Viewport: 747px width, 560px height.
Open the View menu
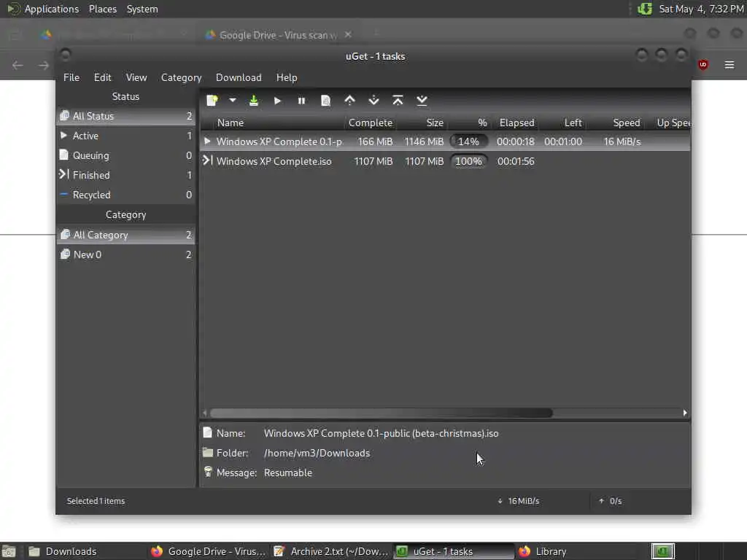coord(136,77)
